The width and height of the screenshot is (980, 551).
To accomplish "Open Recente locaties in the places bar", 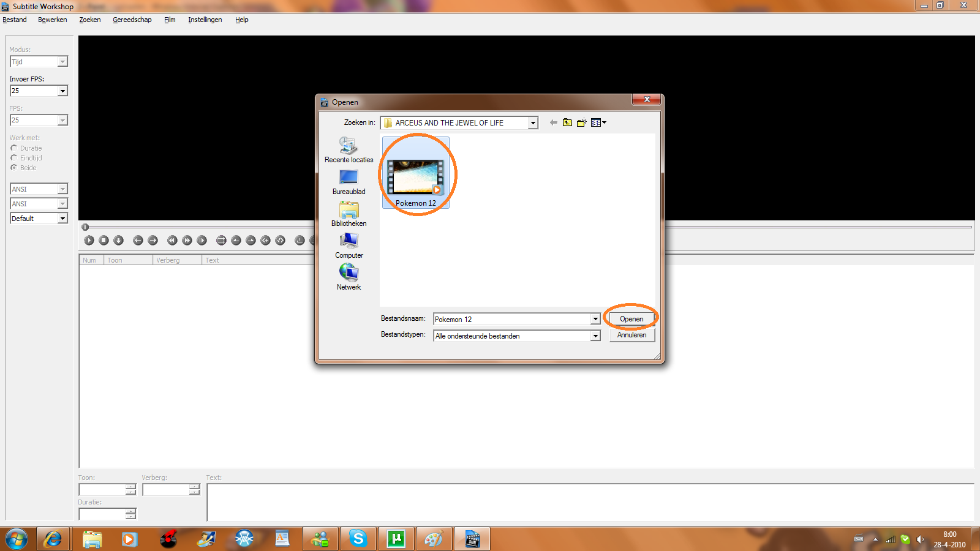I will click(x=349, y=150).
